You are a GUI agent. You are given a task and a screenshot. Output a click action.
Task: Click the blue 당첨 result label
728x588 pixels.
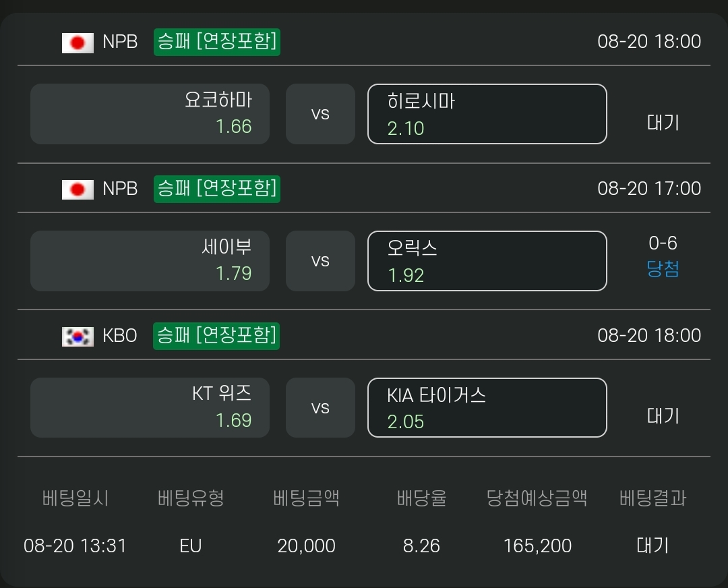click(x=663, y=268)
